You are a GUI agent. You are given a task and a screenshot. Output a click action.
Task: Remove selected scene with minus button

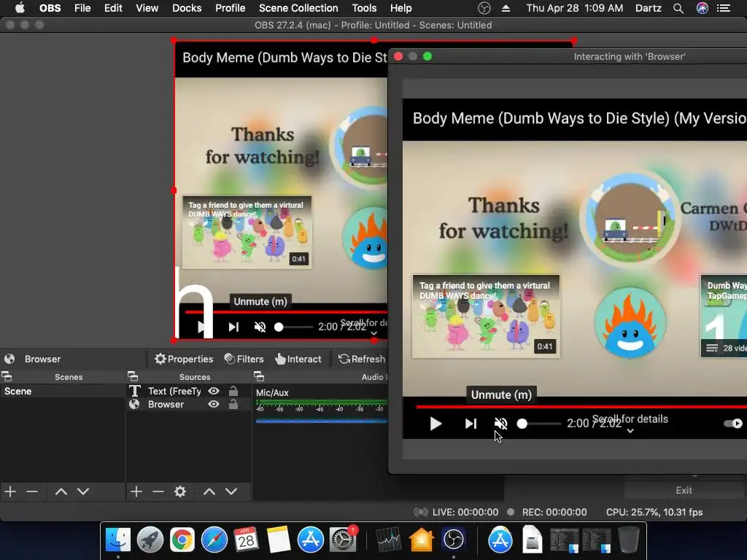(x=32, y=491)
